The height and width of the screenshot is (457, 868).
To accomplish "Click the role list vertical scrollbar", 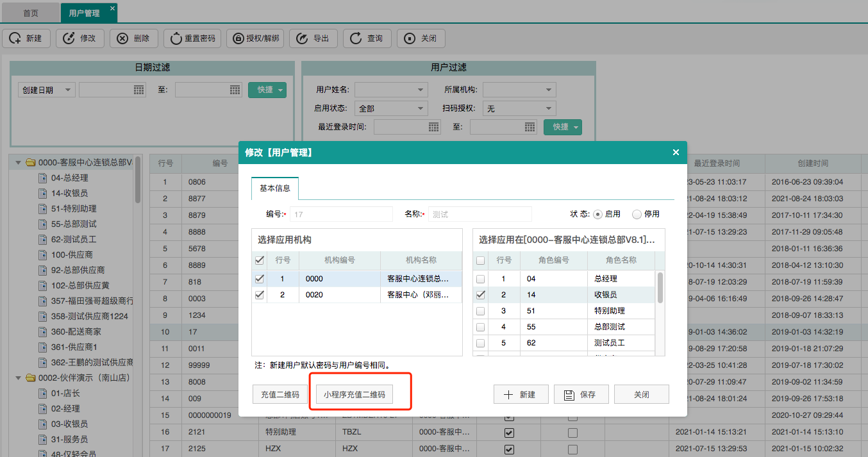I will pyautogui.click(x=660, y=287).
